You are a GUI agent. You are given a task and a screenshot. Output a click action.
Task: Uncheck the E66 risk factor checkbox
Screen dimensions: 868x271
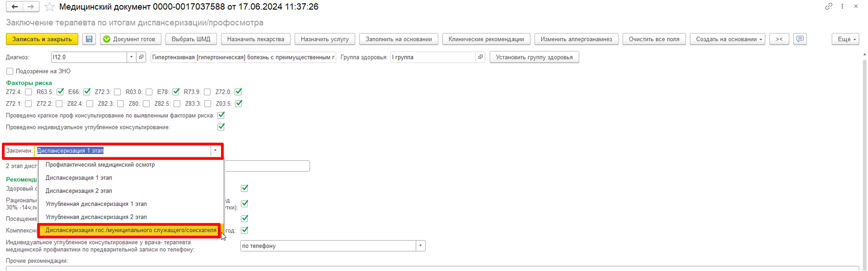coord(87,92)
